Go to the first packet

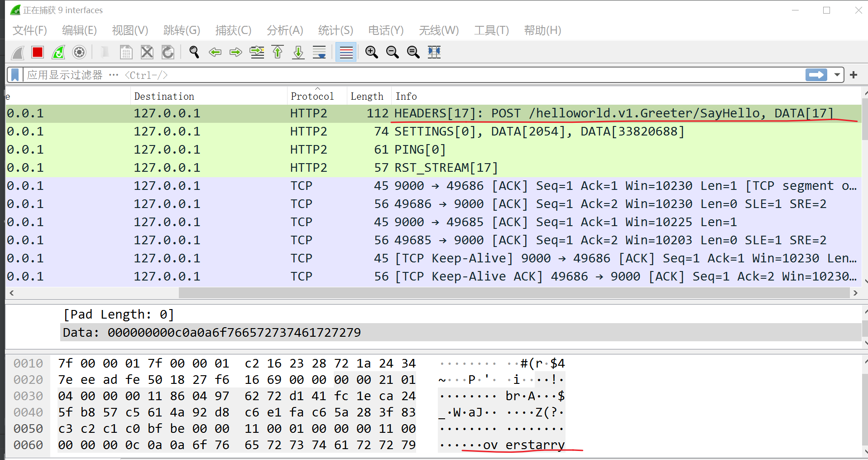click(278, 53)
